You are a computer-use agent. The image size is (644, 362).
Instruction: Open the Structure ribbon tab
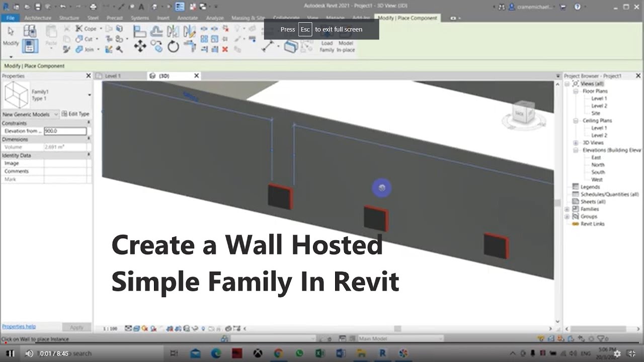pyautogui.click(x=69, y=18)
